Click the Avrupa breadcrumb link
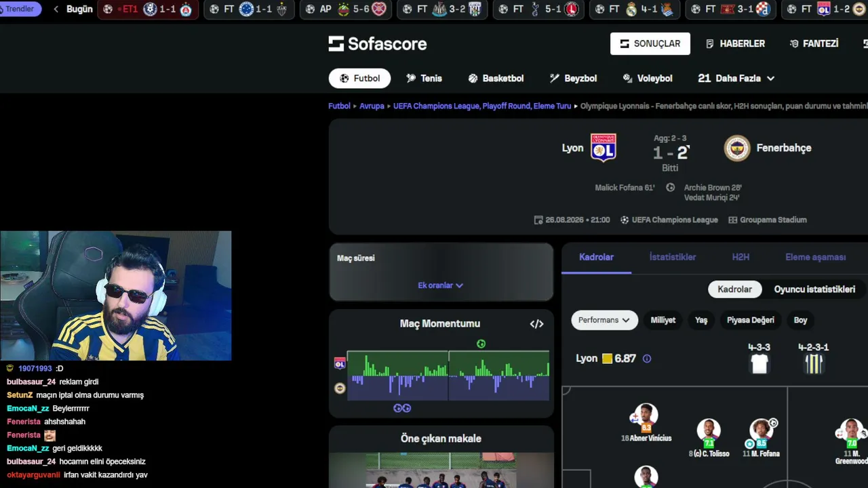The height and width of the screenshot is (488, 868). [372, 106]
